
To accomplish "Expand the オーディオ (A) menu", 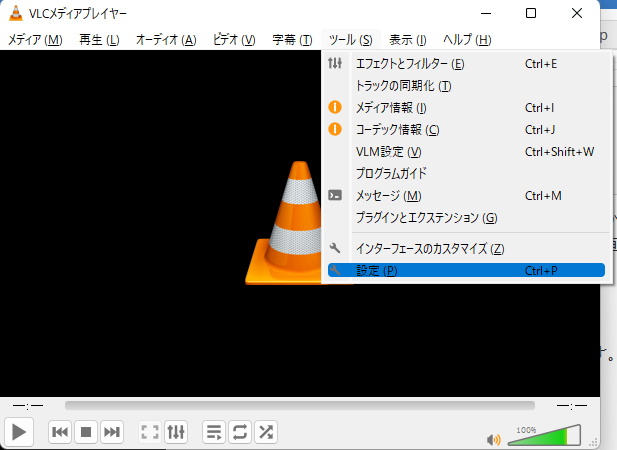I will click(x=165, y=40).
